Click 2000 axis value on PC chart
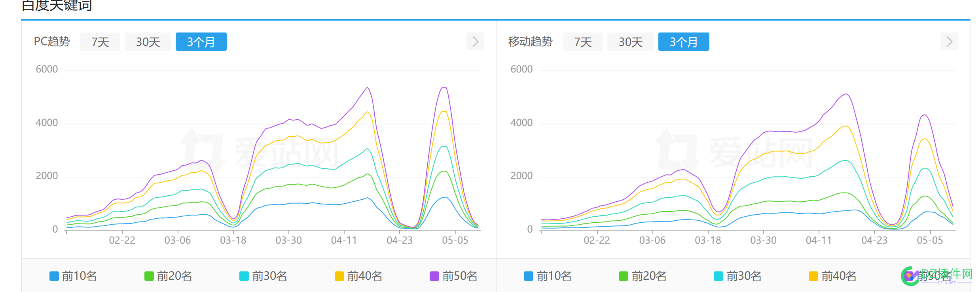The height and width of the screenshot is (292, 980). click(47, 176)
